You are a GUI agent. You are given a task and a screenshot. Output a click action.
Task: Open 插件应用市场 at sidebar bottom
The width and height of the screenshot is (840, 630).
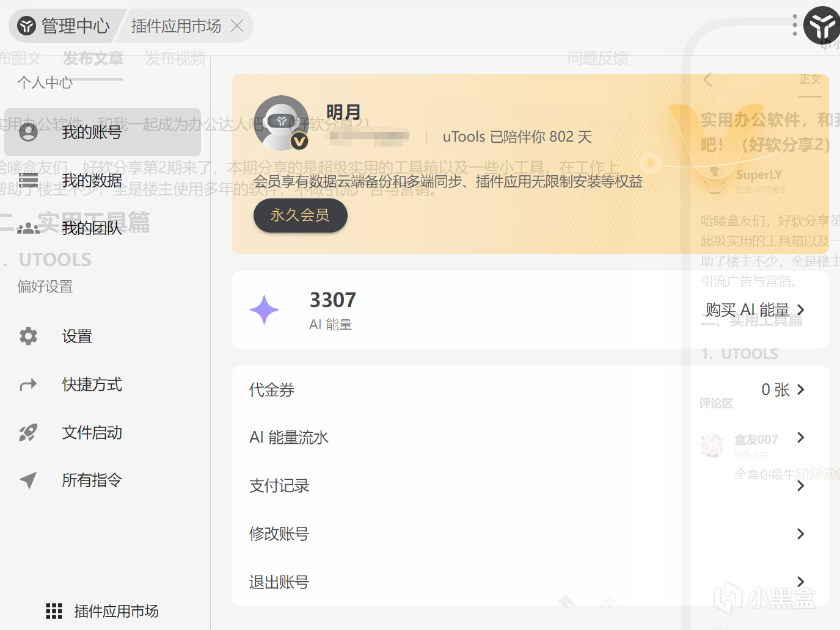click(x=103, y=611)
